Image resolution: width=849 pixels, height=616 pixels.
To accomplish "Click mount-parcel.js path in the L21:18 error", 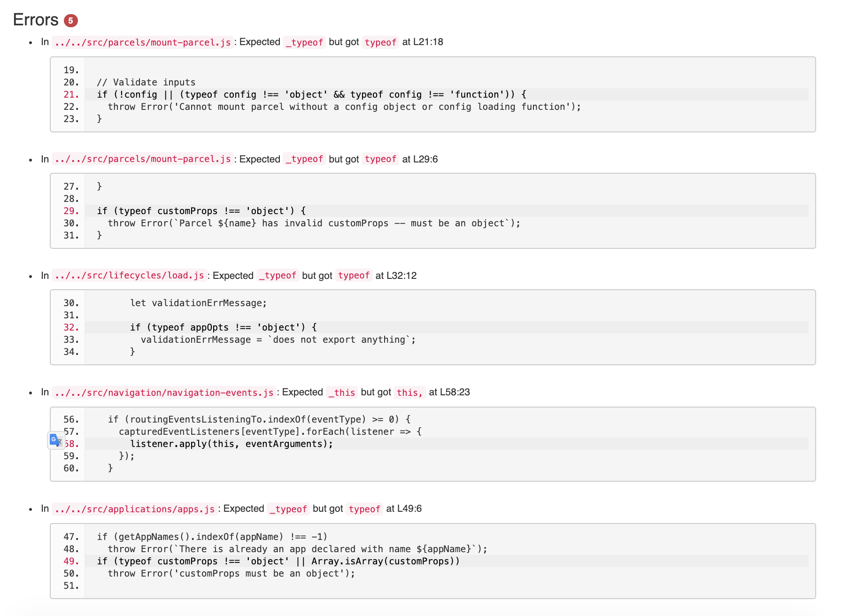I will point(143,42).
